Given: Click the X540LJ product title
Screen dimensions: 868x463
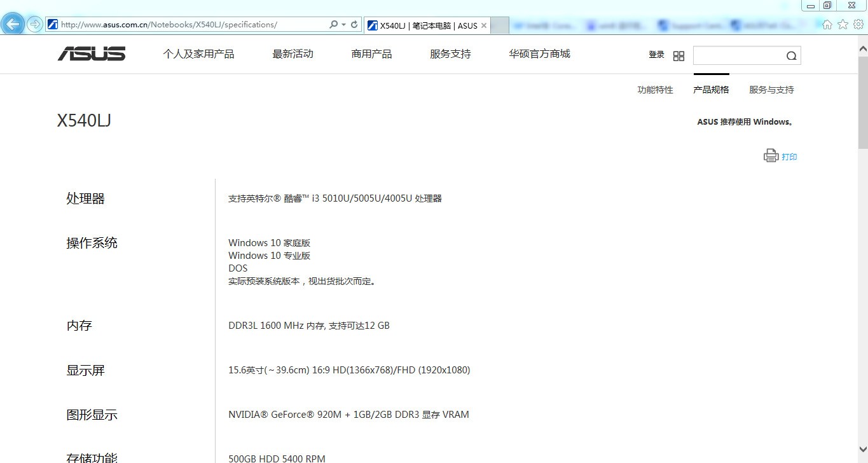Looking at the screenshot, I should click(x=84, y=121).
